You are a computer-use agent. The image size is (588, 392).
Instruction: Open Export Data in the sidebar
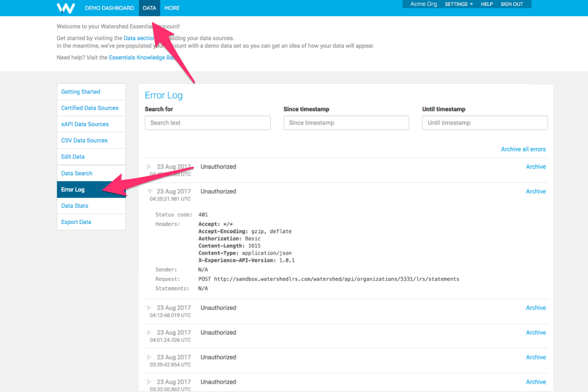(91, 222)
